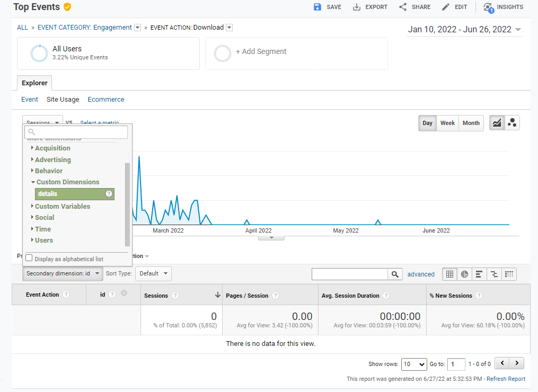The width and height of the screenshot is (538, 392).
Task: Switch to the Site Usage tab
Action: pyautogui.click(x=63, y=99)
